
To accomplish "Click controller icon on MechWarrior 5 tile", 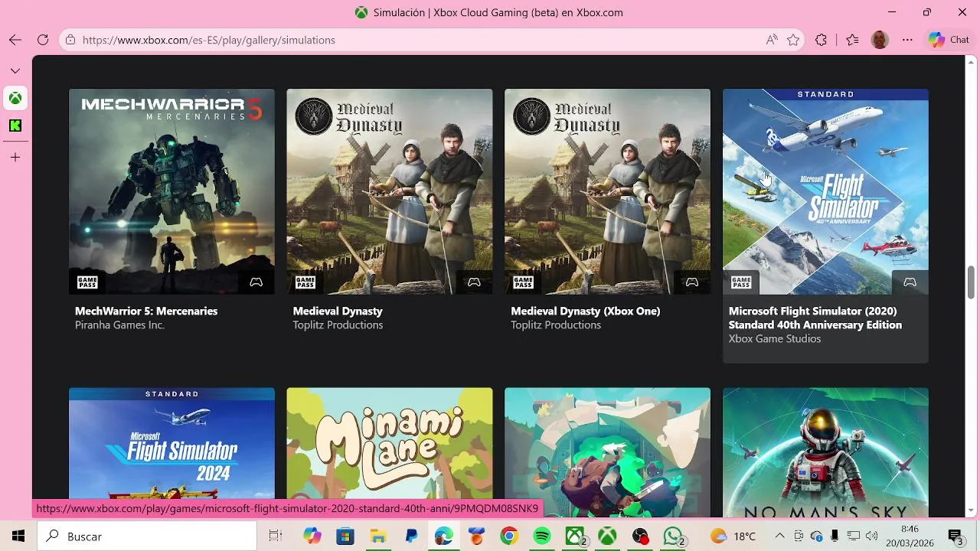I will (x=256, y=282).
